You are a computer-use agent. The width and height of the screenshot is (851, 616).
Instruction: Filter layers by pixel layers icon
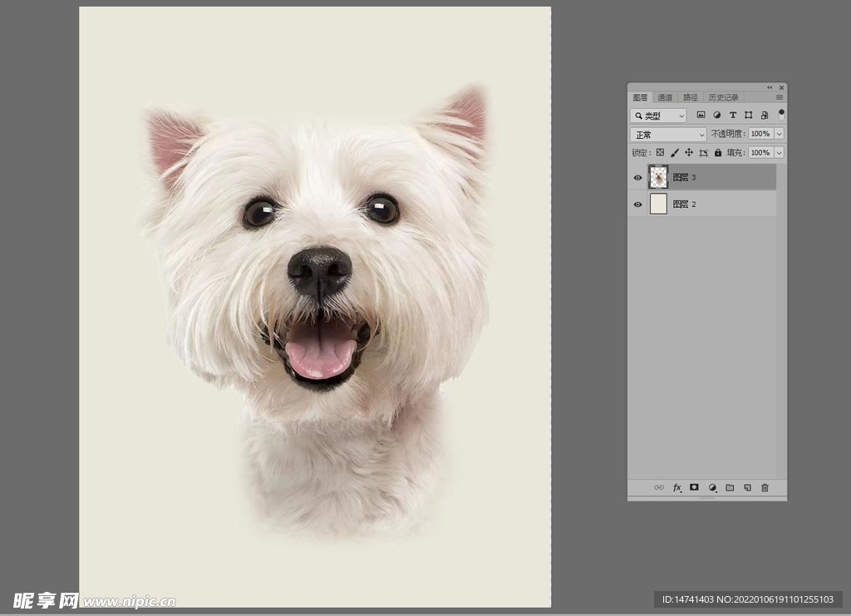[701, 116]
